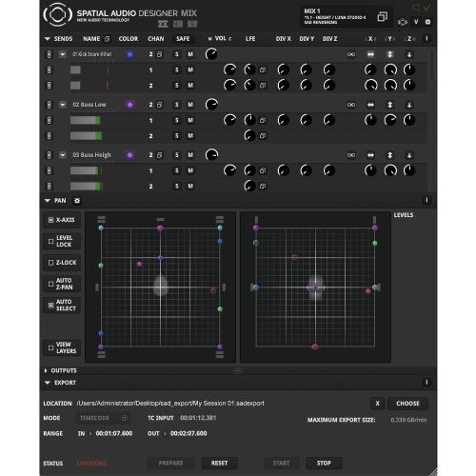Click the EXPORT section info icon
The image size is (476, 476).
[426, 383]
